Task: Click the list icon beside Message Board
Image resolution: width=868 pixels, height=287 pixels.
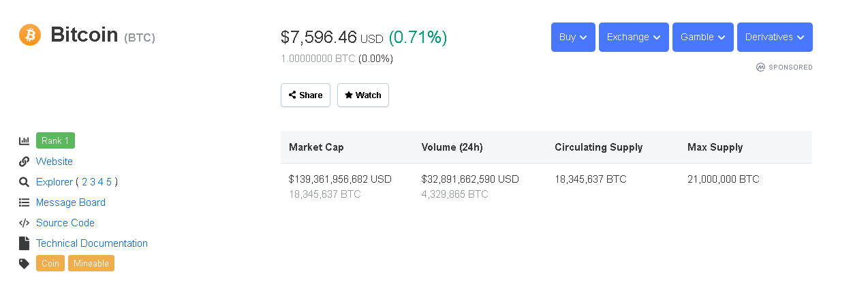Action: click(x=25, y=202)
